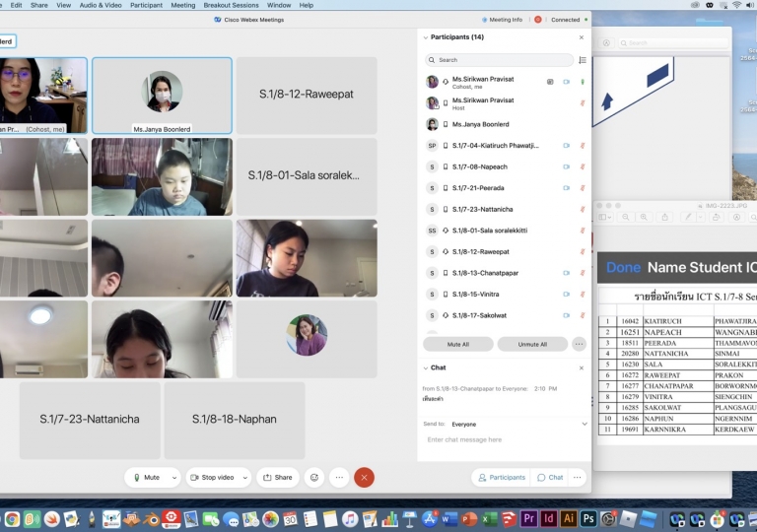Open panel options ellipsis beside Chat button
This screenshot has height=532, width=757.
tap(577, 478)
